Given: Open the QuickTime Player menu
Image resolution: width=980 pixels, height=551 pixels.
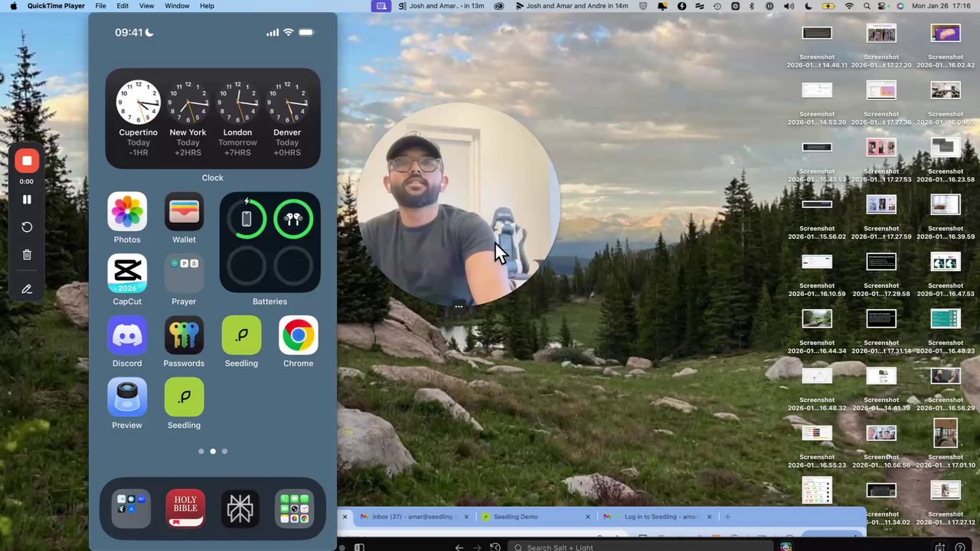Looking at the screenshot, I should tap(56, 6).
